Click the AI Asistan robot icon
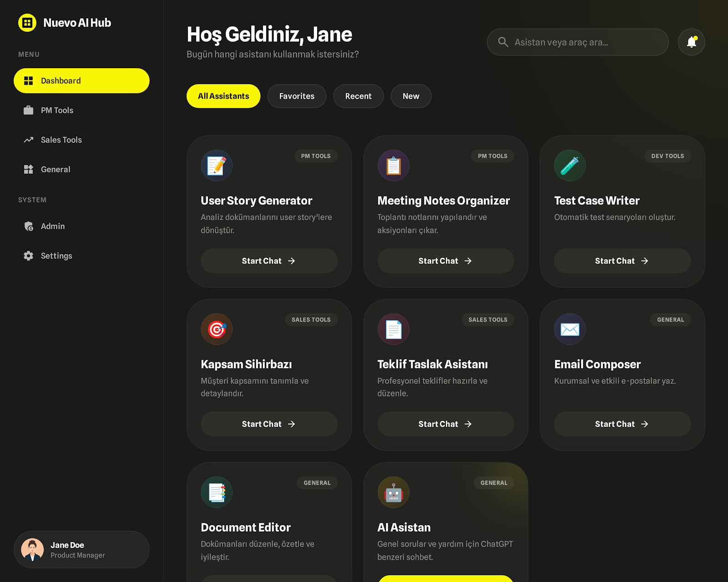Image resolution: width=728 pixels, height=582 pixels. 393,492
